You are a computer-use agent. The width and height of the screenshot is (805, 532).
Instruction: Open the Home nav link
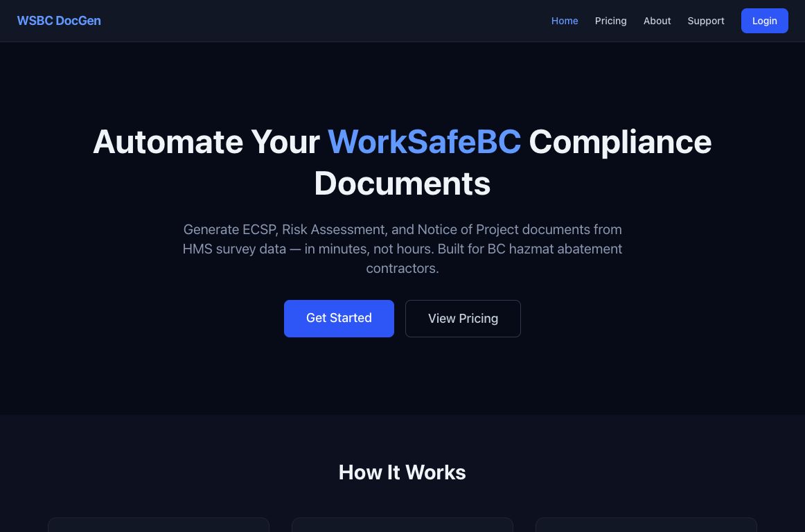coord(565,21)
